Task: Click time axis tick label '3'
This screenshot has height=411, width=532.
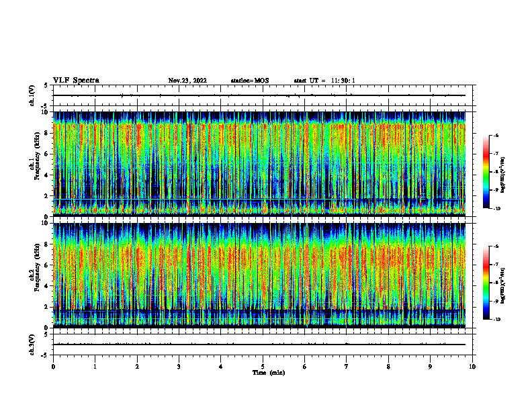Action: coord(179,367)
